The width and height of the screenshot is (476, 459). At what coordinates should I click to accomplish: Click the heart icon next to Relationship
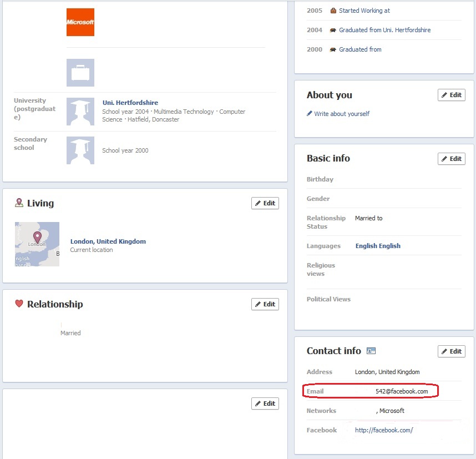coord(19,304)
